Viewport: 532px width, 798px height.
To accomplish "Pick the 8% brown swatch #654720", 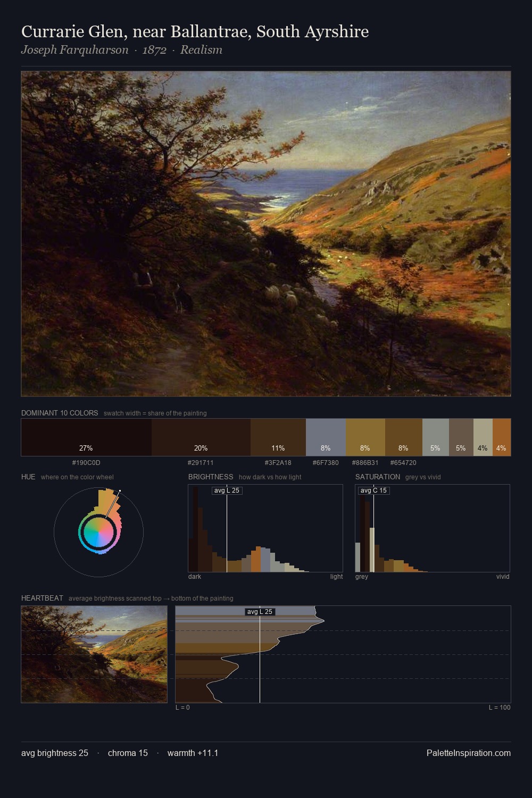I will click(404, 437).
